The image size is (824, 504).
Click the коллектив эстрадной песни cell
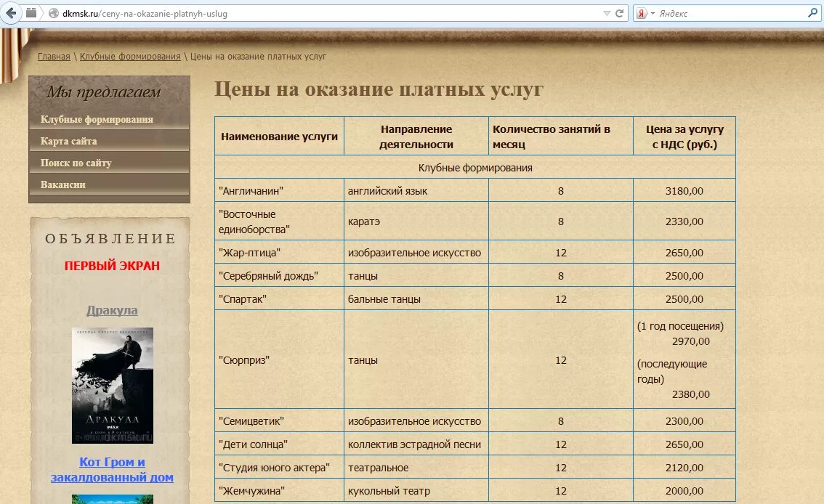[x=416, y=444]
